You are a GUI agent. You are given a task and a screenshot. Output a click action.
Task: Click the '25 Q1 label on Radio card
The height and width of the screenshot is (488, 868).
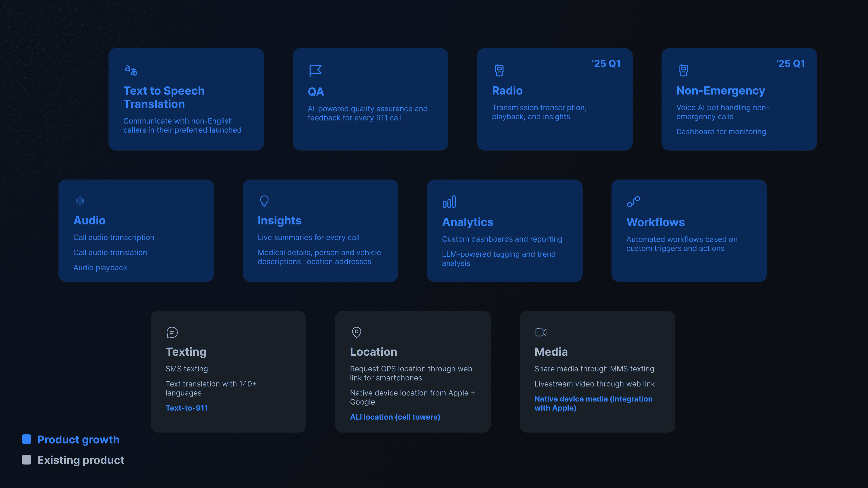point(606,64)
